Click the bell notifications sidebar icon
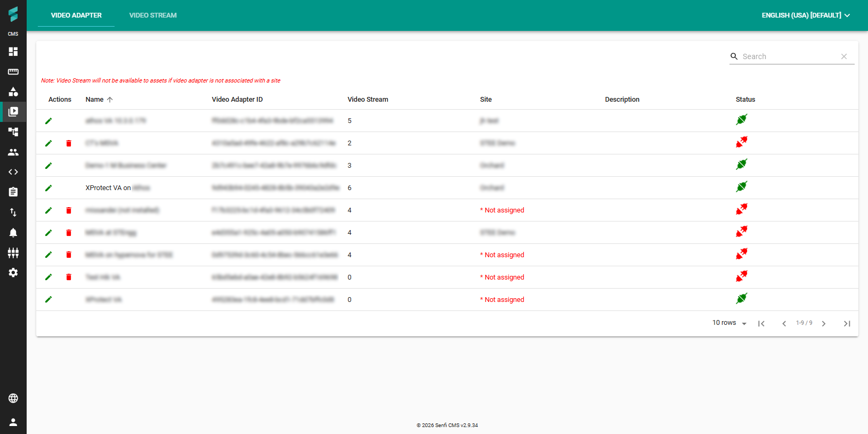 pos(13,233)
